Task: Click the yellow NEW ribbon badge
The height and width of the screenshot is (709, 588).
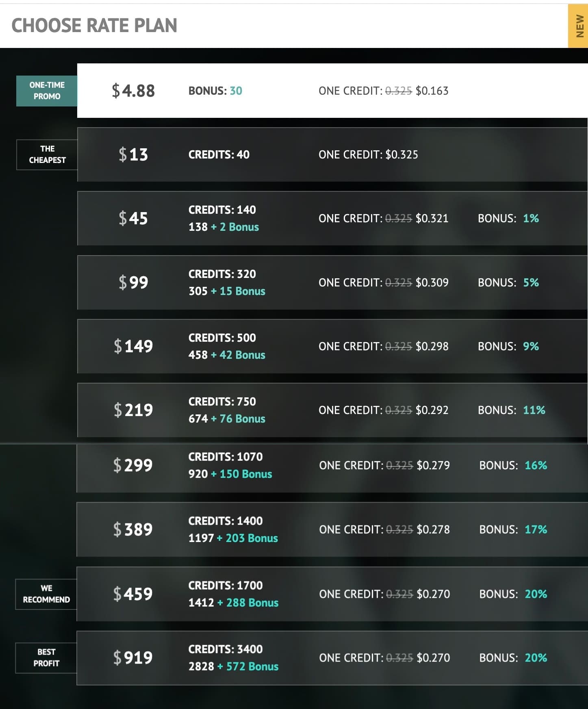Action: click(578, 26)
